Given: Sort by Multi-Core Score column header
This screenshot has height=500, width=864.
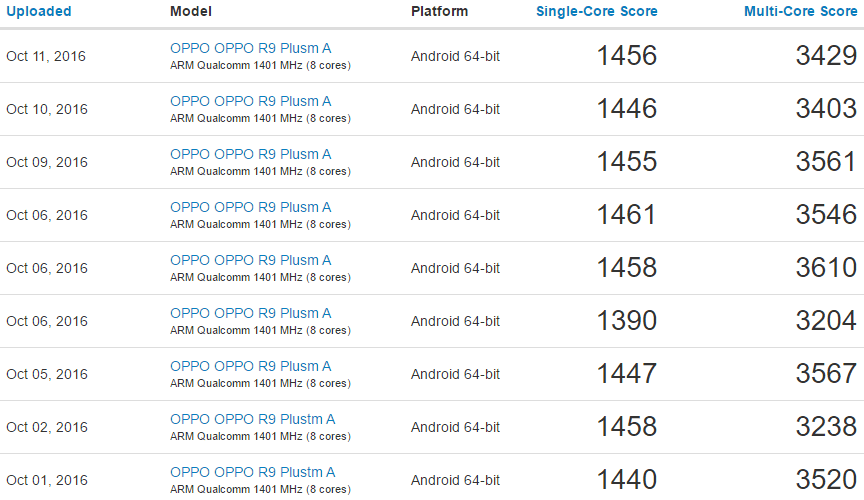Looking at the screenshot, I should click(800, 11).
